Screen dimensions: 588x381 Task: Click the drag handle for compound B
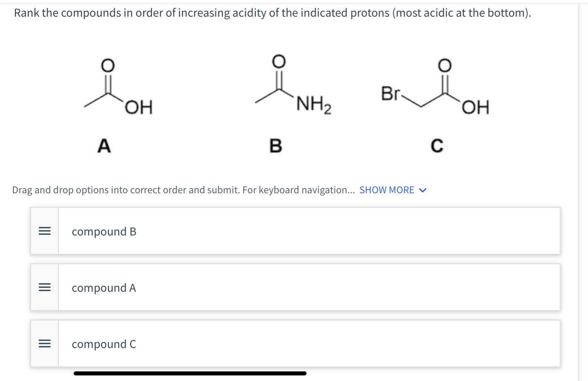44,231
